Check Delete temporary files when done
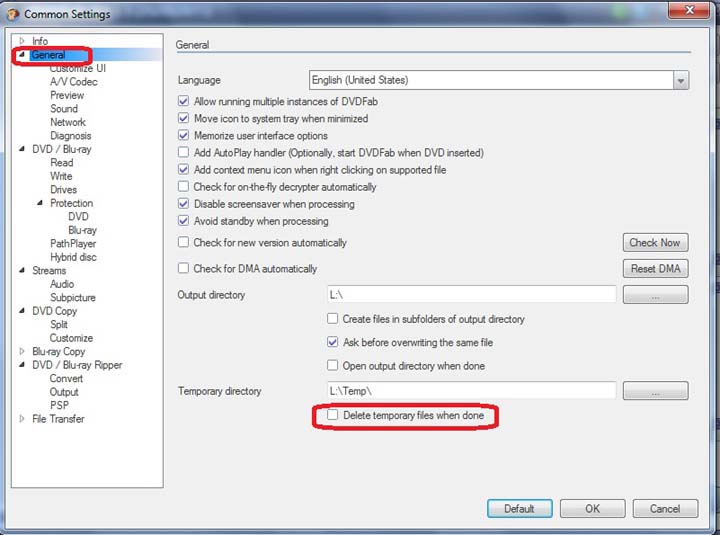Viewport: 720px width, 535px height. point(332,415)
